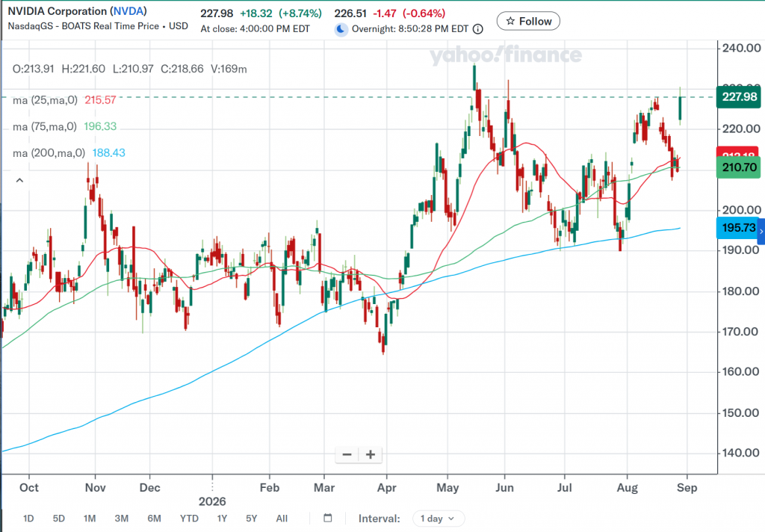The image size is (765, 532).
Task: Click the L:210.97 low value
Action: pyautogui.click(x=133, y=69)
